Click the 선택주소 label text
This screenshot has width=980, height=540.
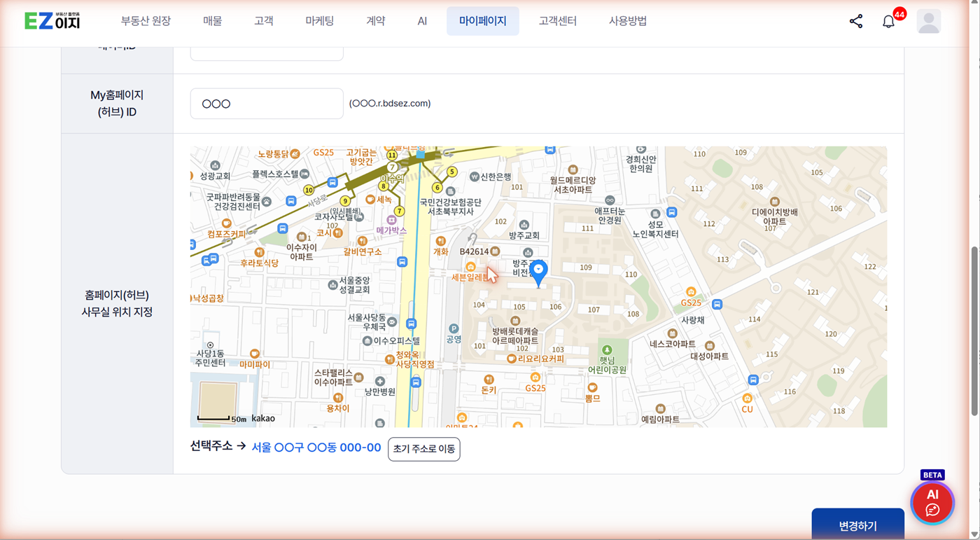point(211,446)
